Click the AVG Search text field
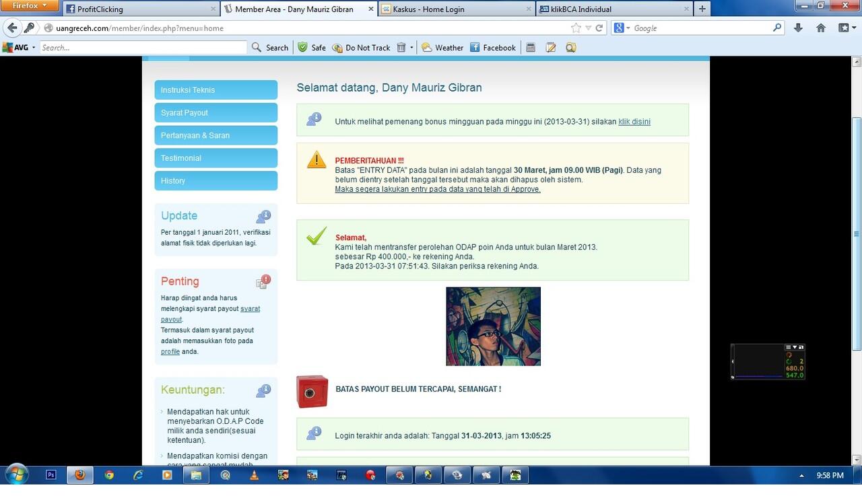Screen dimensions: 862x504 point(143,48)
